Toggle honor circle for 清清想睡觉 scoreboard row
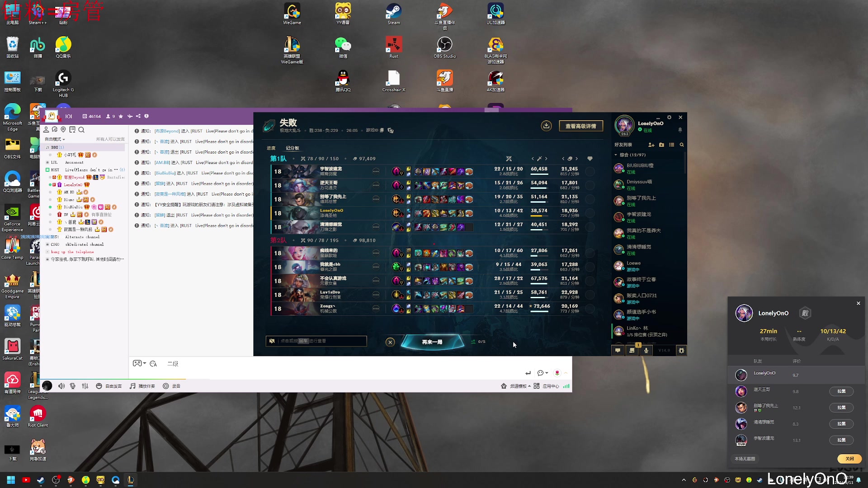The image size is (868, 488). click(x=590, y=227)
